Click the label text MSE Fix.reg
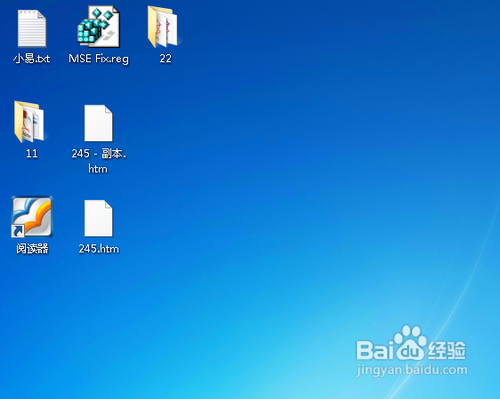Screen dimensions: 500x399 tap(98, 59)
